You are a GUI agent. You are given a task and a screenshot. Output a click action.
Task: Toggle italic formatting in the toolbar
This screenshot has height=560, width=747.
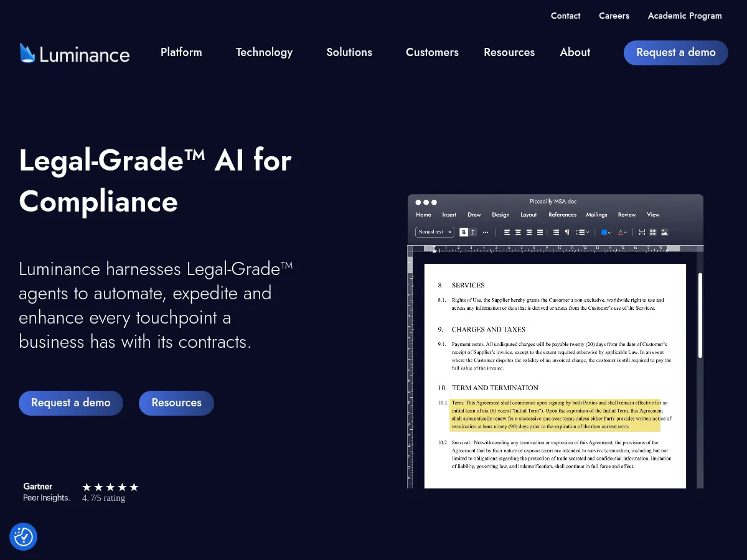472,231
